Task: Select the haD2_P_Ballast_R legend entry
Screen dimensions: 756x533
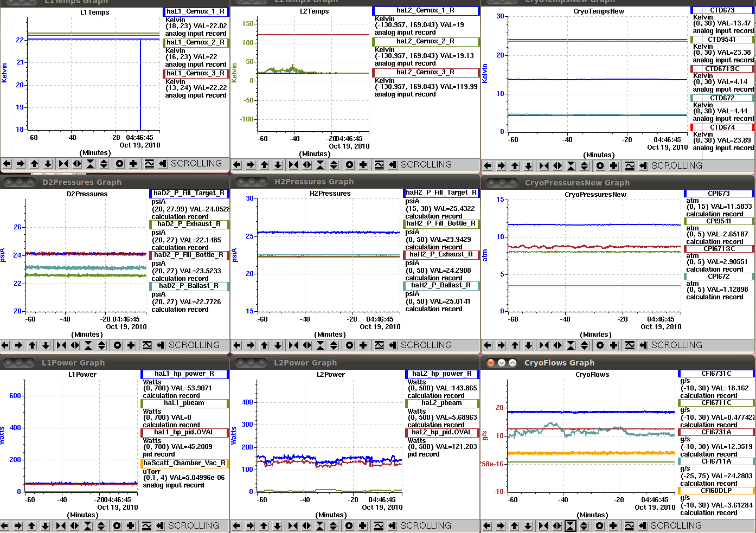Action: point(189,286)
